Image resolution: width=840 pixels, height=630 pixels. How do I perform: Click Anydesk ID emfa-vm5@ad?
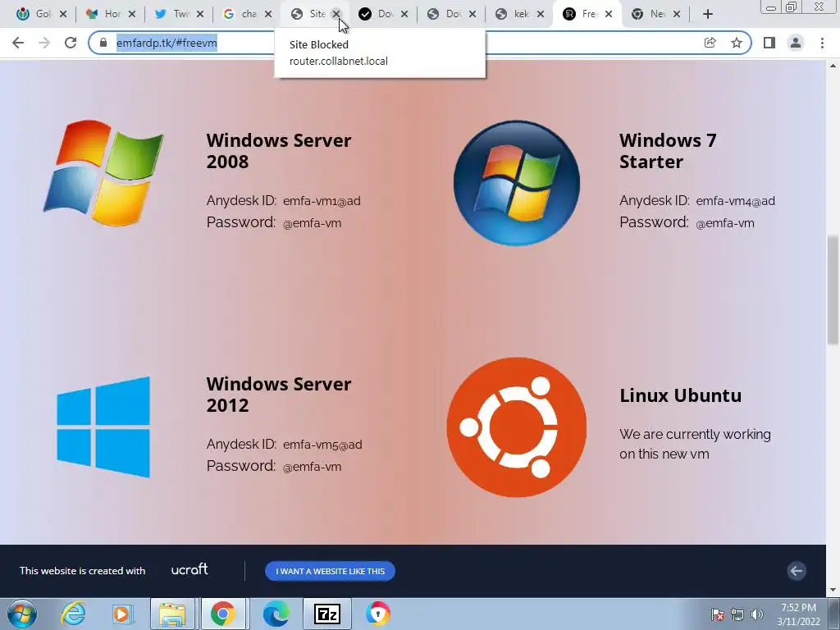322,445
